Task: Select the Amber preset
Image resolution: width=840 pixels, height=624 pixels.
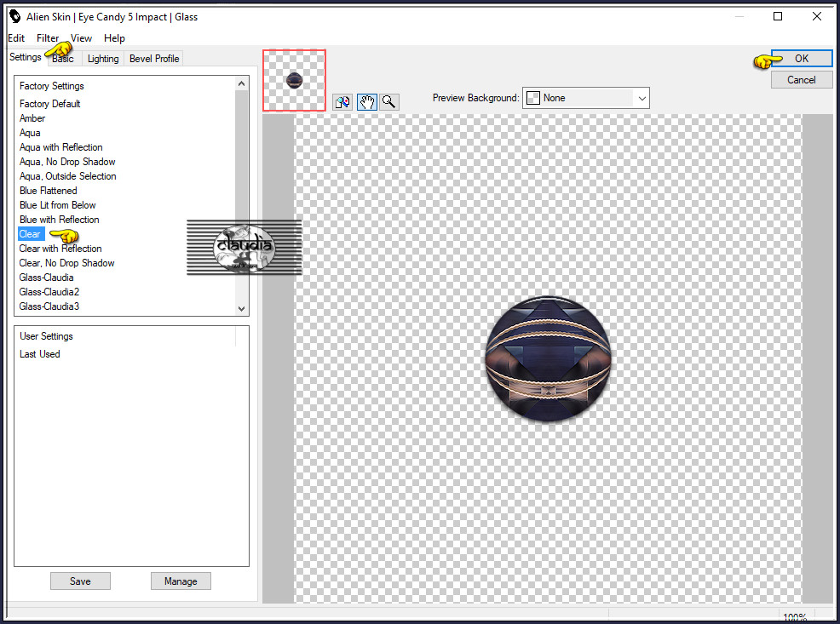Action: pos(32,118)
